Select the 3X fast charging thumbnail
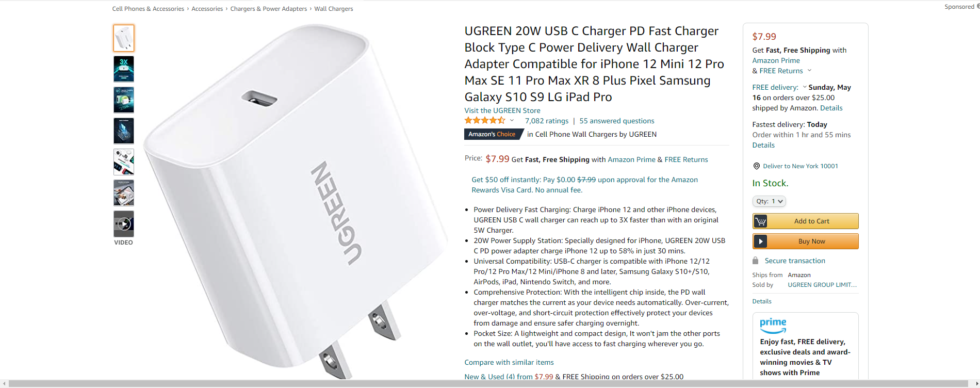980x388 pixels. [124, 69]
